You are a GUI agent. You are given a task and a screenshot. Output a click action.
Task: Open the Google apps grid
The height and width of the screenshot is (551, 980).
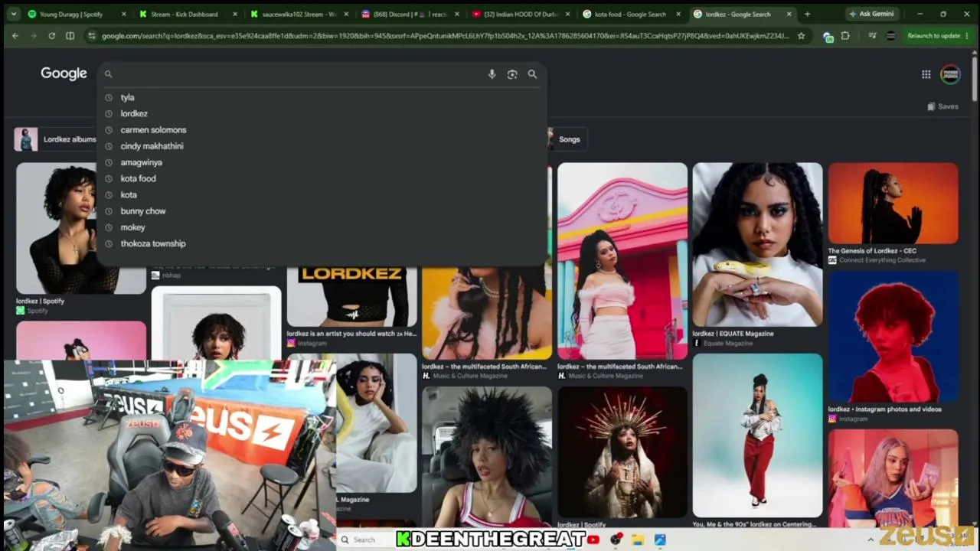click(x=926, y=74)
